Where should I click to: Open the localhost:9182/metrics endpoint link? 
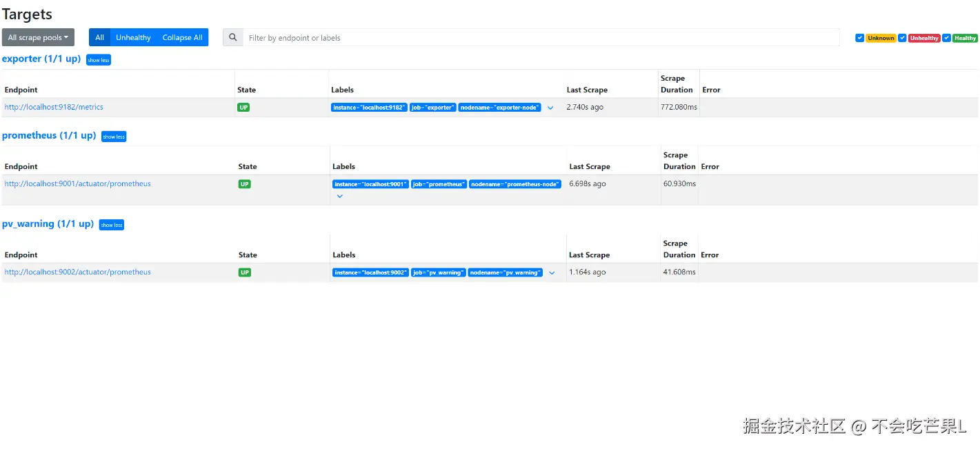click(x=54, y=107)
